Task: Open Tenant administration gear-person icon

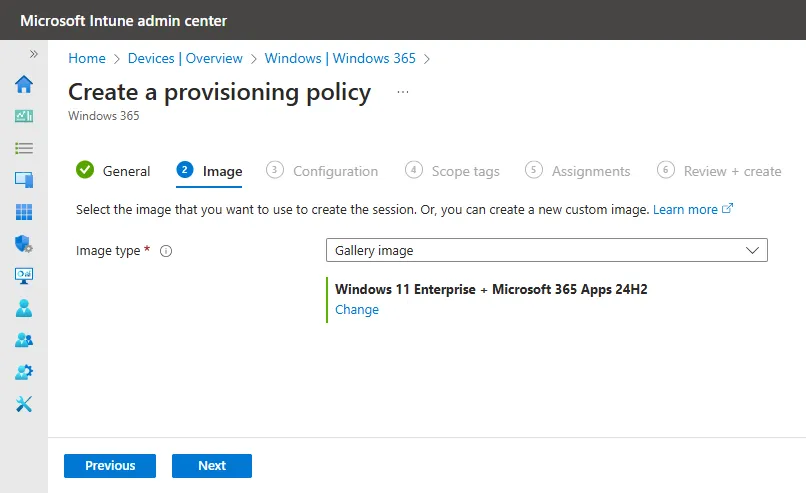Action: click(x=24, y=372)
